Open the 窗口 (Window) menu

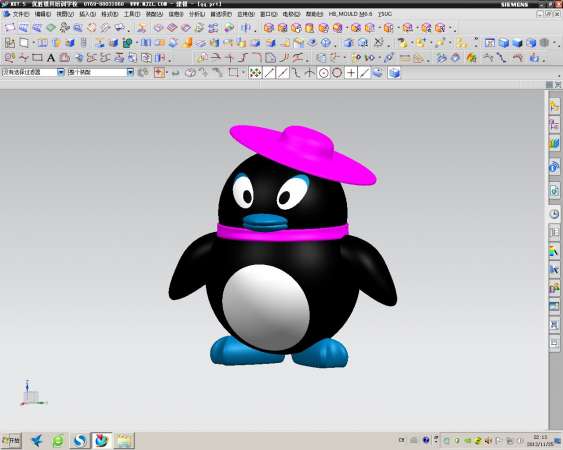pos(269,14)
